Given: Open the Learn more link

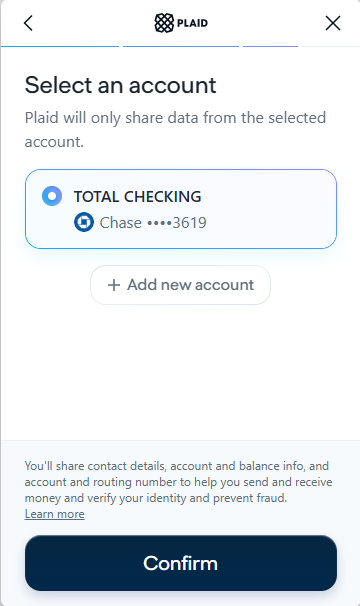Looking at the screenshot, I should click(55, 514).
